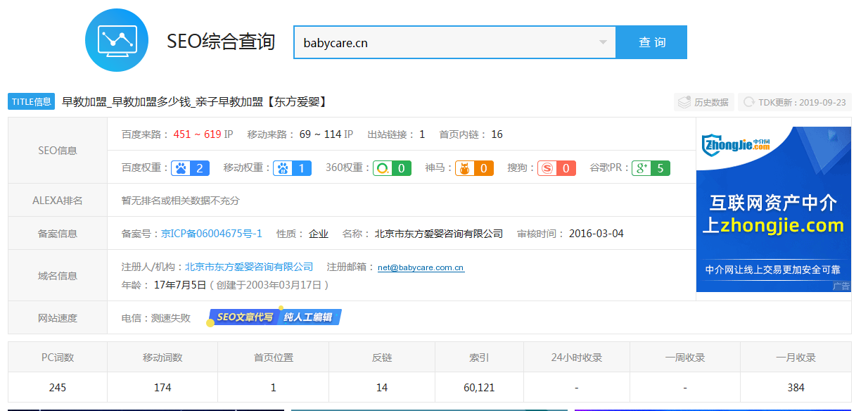Click the email link net@babycare.com.cn
This screenshot has height=411, width=868.
pos(420,267)
